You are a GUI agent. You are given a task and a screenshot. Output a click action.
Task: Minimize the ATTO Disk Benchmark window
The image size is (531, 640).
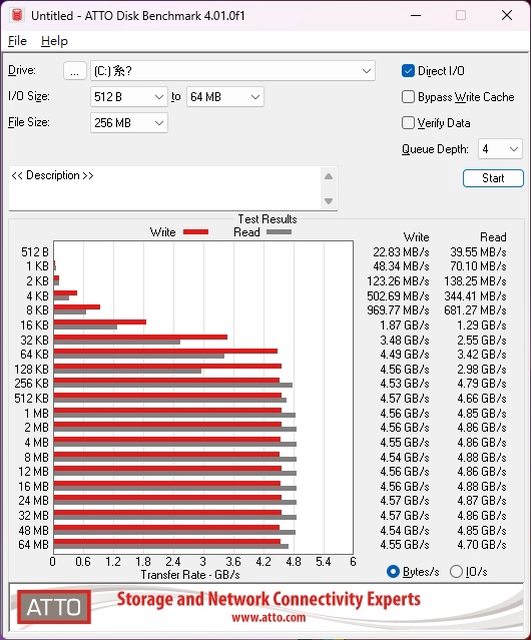coord(416,16)
